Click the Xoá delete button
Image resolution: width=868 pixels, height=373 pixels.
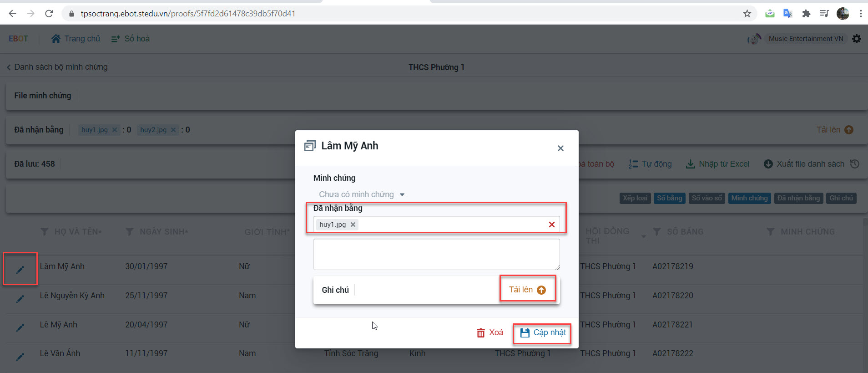click(490, 332)
